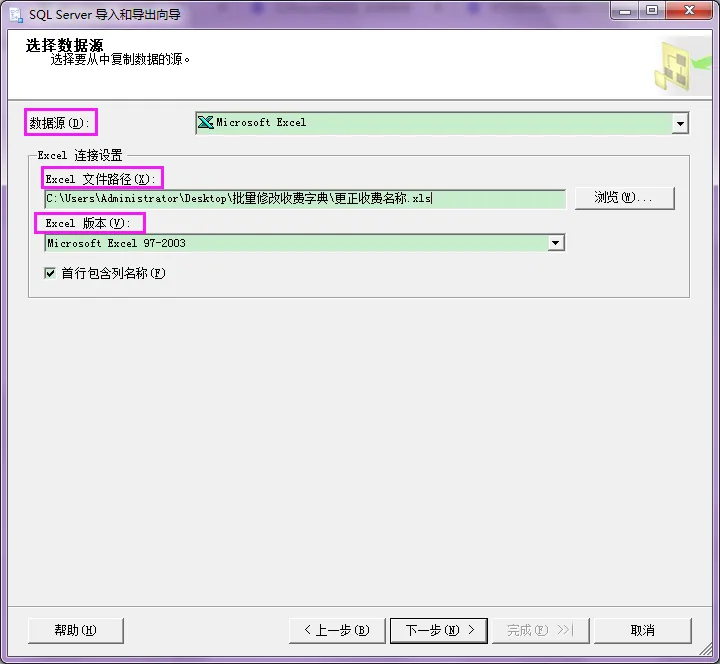Toggle the 首行包含列名称 checkbox
720x664 pixels.
tap(50, 273)
